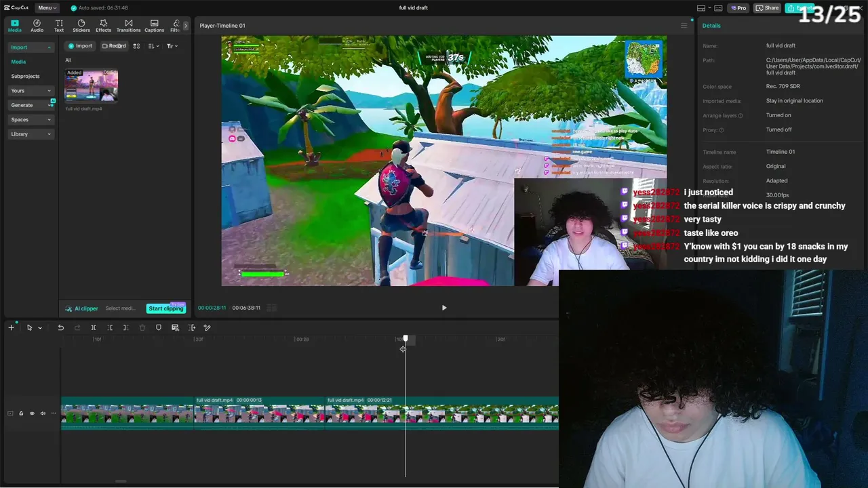This screenshot has height=488, width=868.
Task: Open the pointer tool mode dropdown
Action: coord(40,328)
